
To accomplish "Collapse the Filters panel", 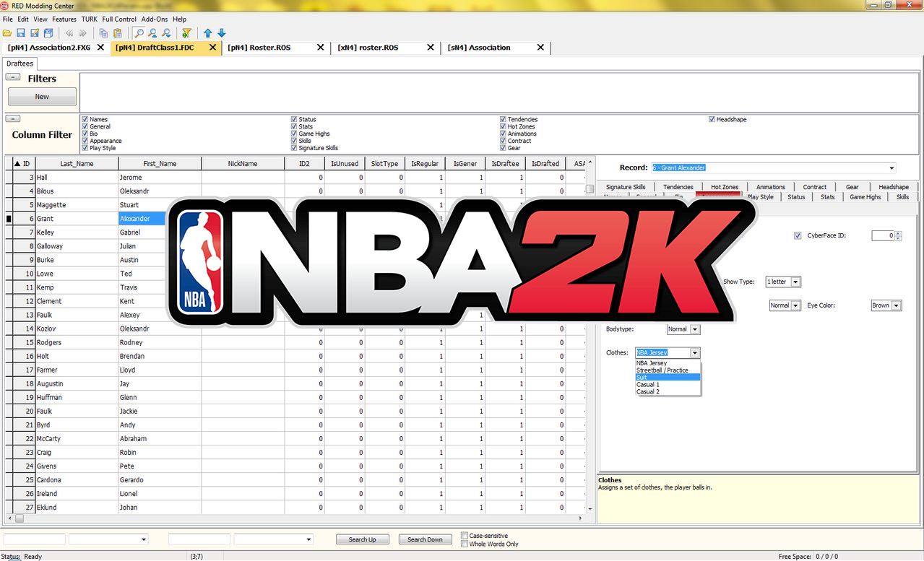I will (x=14, y=77).
